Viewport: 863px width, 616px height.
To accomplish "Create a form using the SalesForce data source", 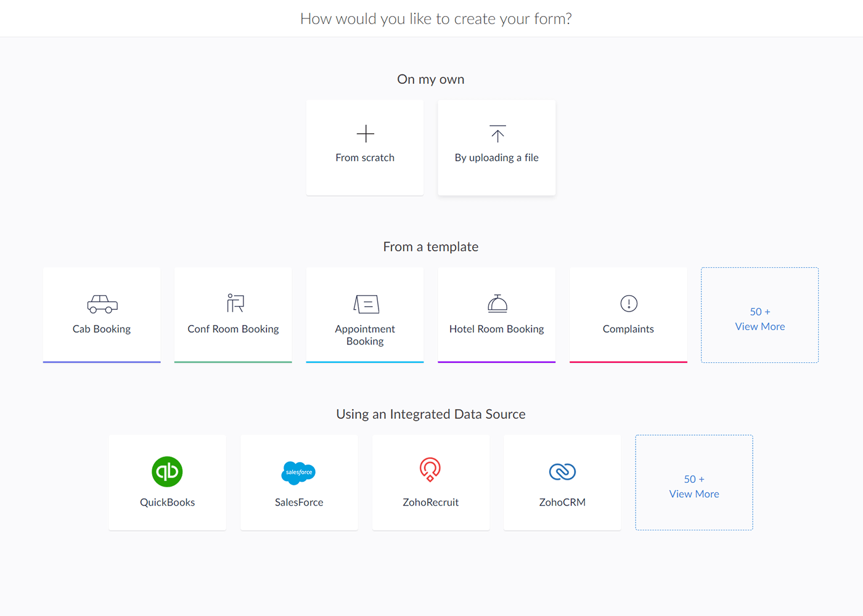I will click(x=299, y=482).
